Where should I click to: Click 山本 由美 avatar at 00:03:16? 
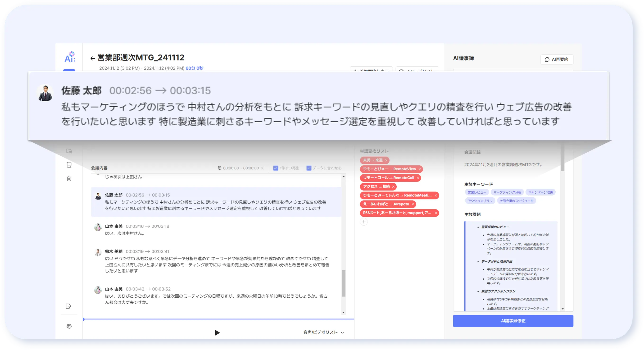(98, 227)
